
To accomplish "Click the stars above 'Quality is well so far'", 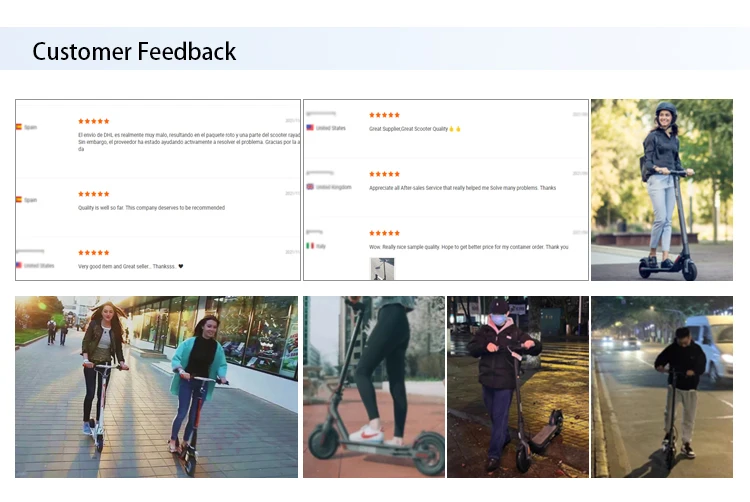I will [x=94, y=194].
